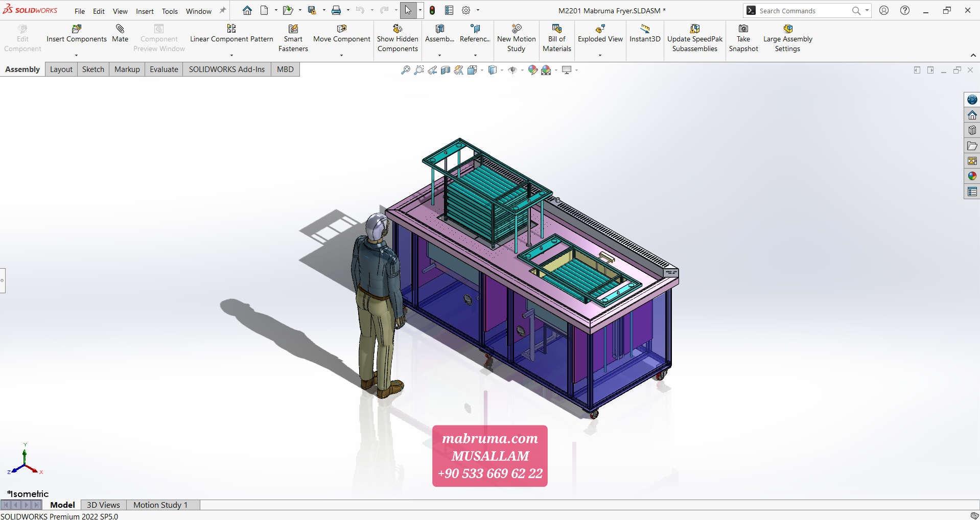
Task: Expand the Options gear dropdown arrow
Action: [x=478, y=10]
